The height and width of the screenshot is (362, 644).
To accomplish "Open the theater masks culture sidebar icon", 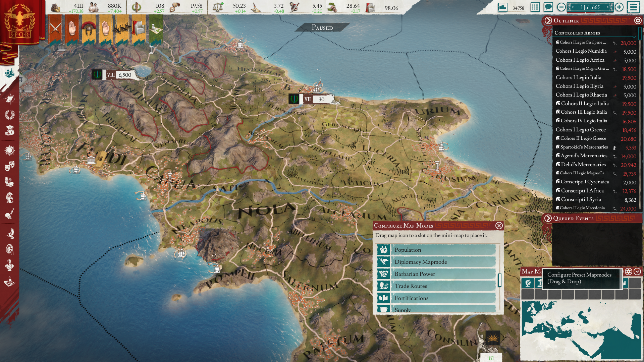I will click(10, 166).
